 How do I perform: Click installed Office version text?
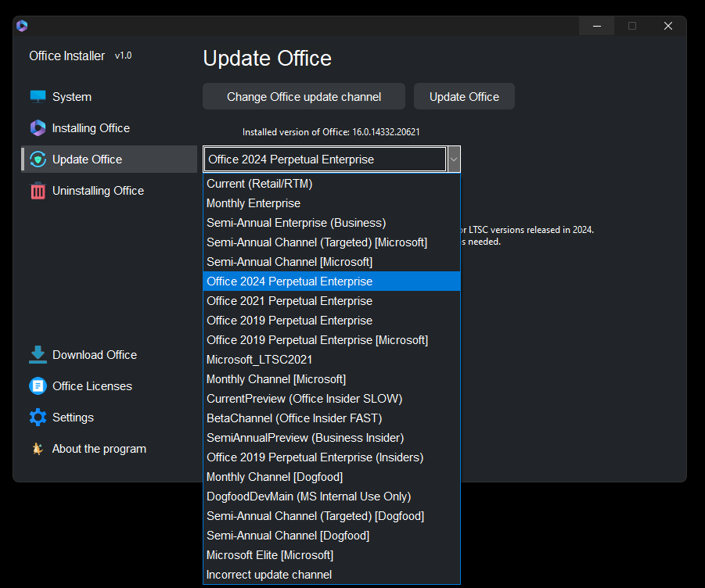point(331,132)
